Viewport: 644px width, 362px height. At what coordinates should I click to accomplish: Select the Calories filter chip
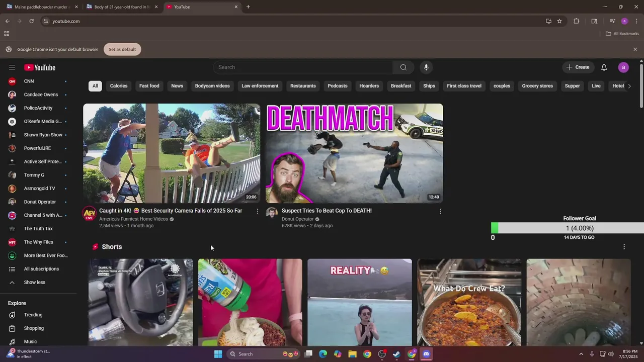(119, 86)
